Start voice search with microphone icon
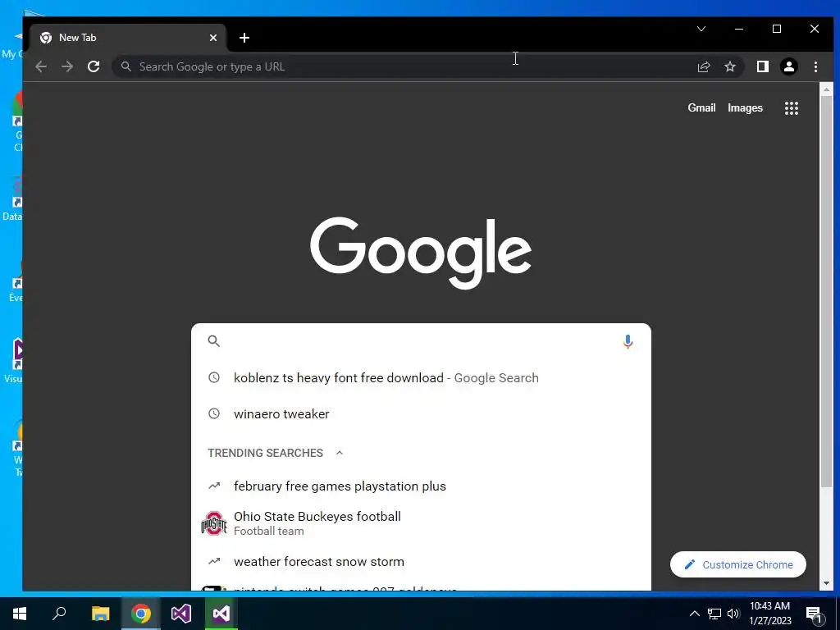The image size is (840, 630). click(x=628, y=341)
